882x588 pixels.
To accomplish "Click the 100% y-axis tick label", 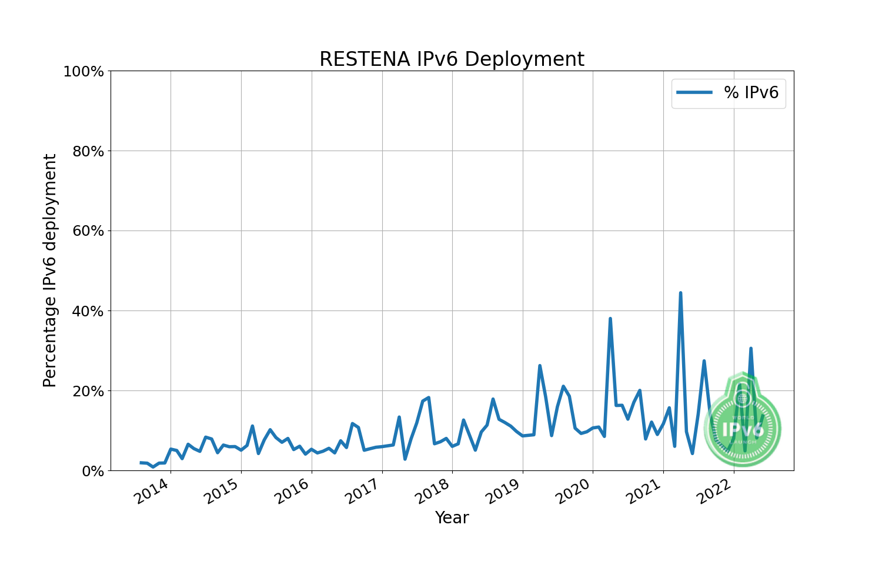I will (83, 72).
